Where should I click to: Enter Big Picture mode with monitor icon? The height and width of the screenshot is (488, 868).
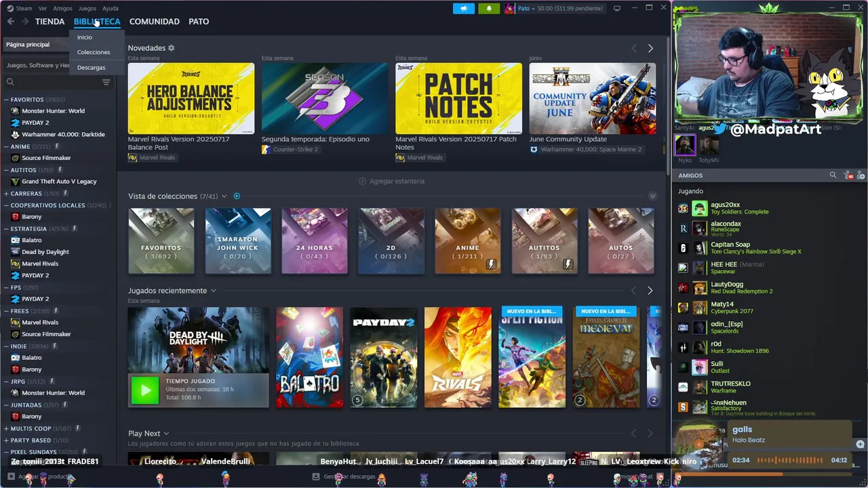pyautogui.click(x=617, y=8)
